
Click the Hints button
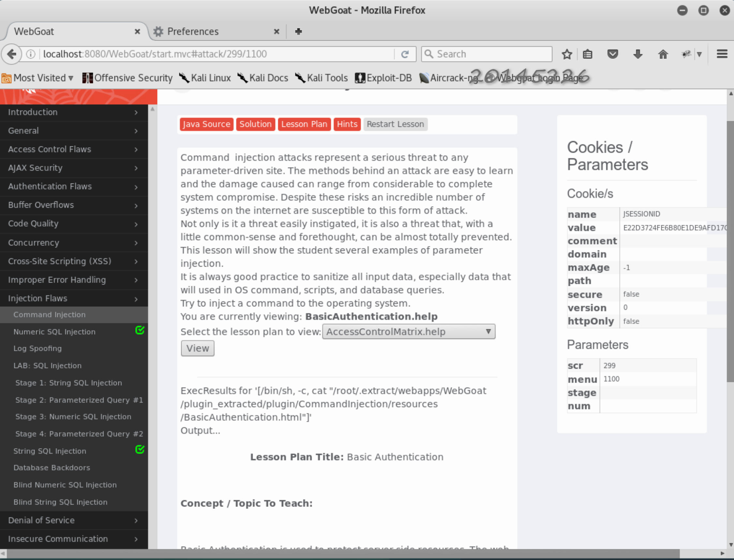347,124
